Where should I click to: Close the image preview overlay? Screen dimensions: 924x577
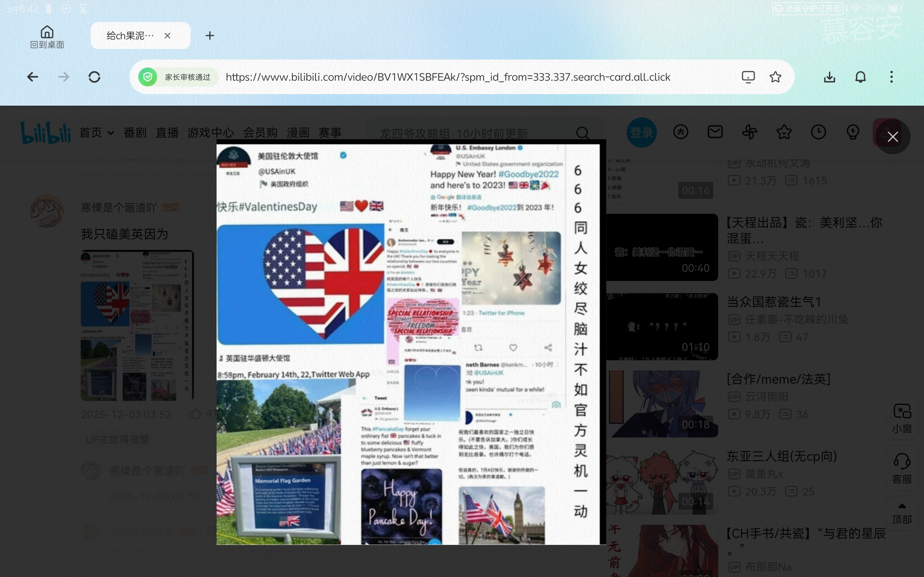892,137
